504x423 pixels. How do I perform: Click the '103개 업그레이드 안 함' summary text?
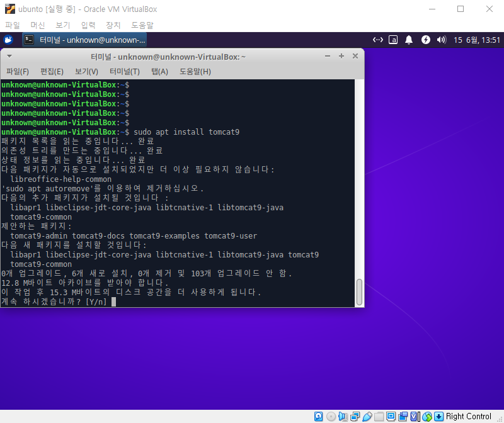coord(241,273)
